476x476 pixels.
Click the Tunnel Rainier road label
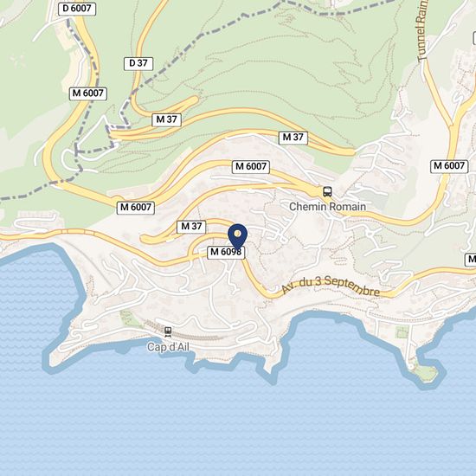click(422, 30)
